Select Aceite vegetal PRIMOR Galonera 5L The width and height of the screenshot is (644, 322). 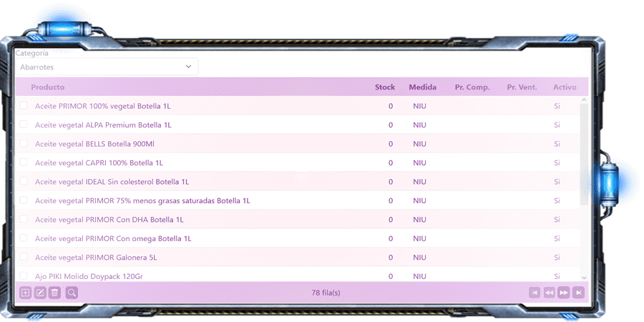(x=96, y=258)
